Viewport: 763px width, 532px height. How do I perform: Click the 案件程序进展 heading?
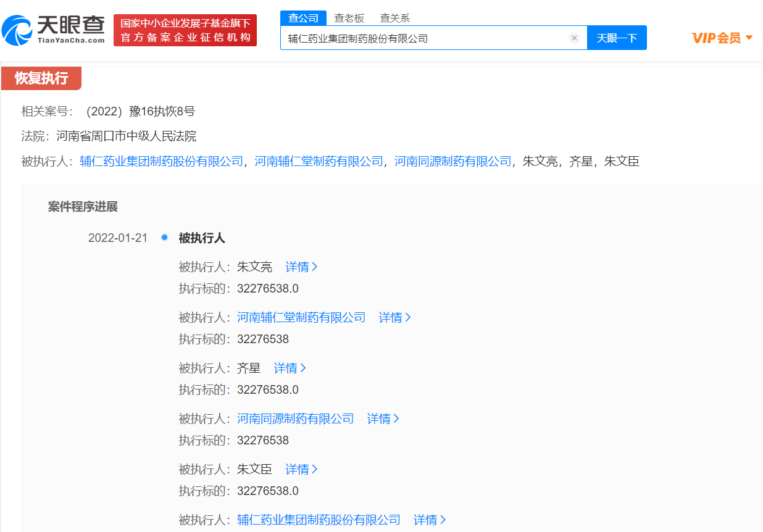click(83, 207)
